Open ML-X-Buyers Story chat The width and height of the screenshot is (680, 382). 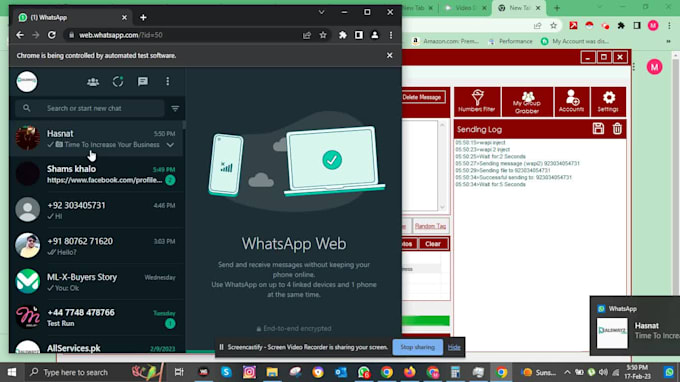click(96, 281)
